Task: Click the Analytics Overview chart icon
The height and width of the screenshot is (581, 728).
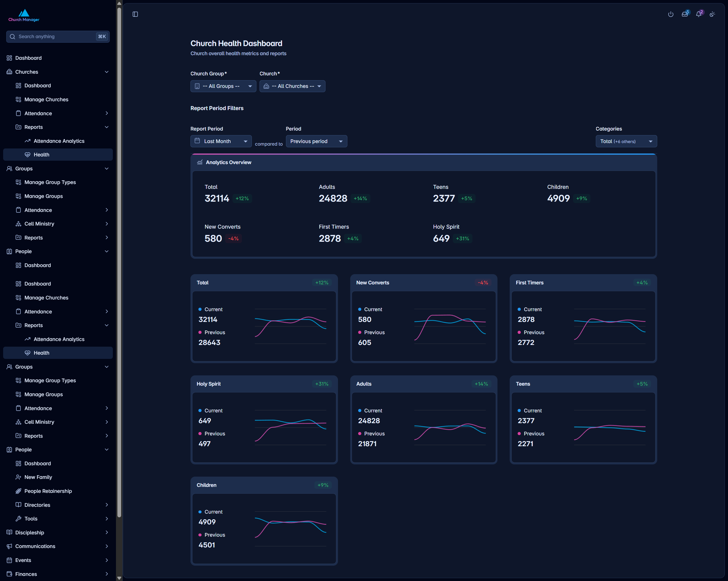Action: pyautogui.click(x=200, y=162)
